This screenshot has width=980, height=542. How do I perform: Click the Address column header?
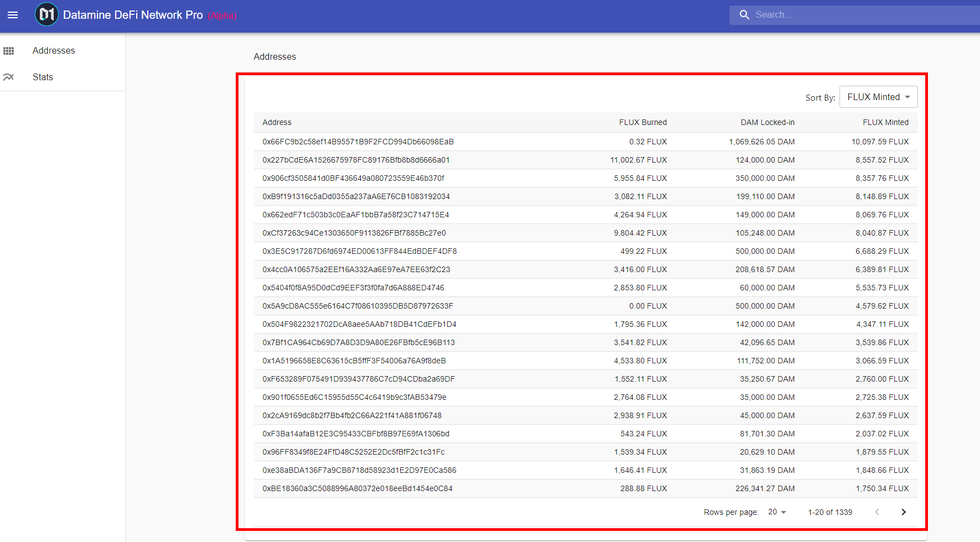click(277, 122)
